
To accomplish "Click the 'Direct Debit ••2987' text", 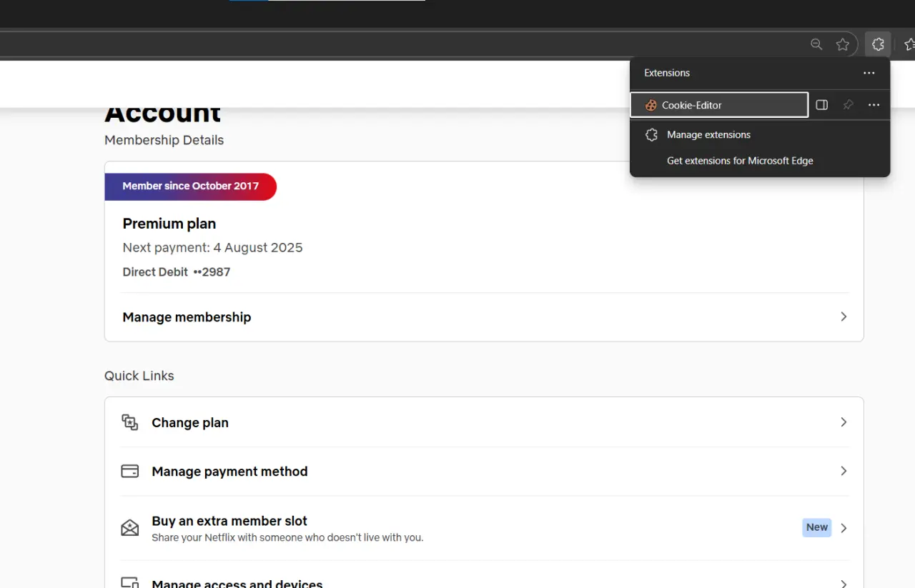I will (177, 272).
